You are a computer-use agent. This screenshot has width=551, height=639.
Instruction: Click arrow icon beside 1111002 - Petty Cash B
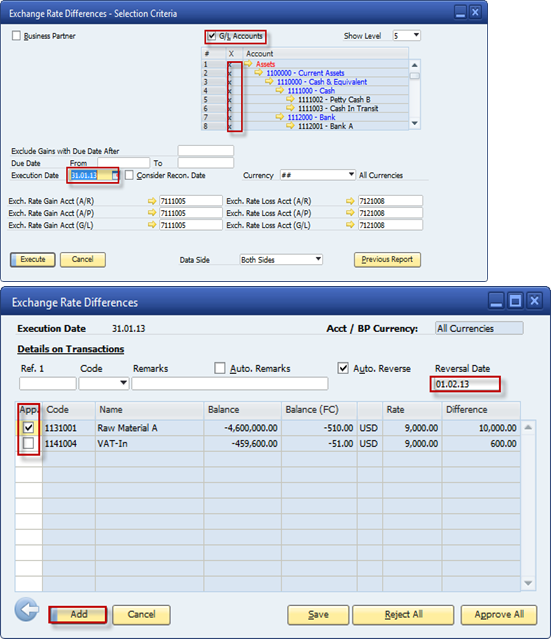coord(290,99)
